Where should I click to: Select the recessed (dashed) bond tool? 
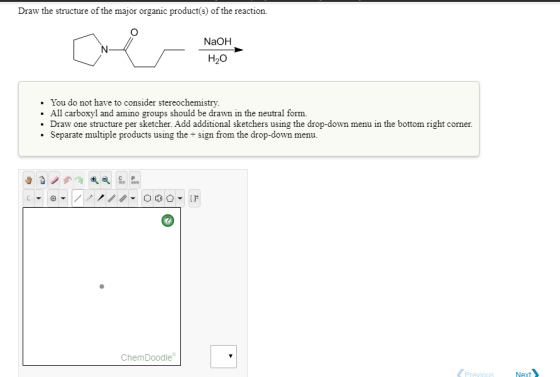pos(89,198)
